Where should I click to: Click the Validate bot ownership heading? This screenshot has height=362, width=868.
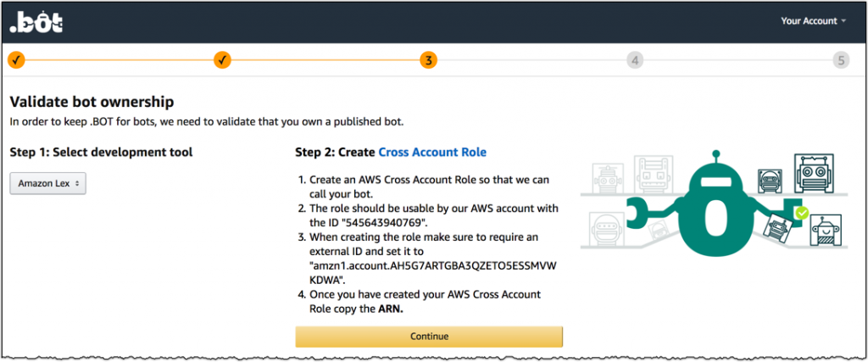pyautogui.click(x=92, y=102)
